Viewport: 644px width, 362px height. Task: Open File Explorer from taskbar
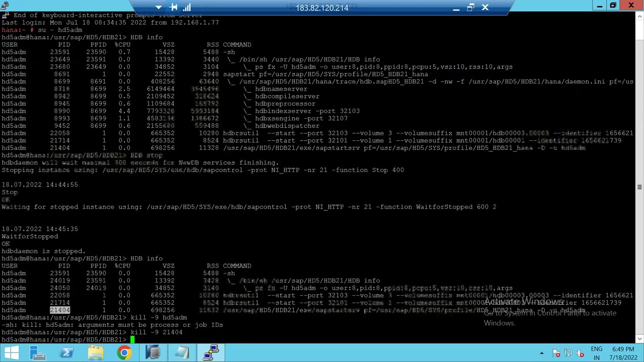(x=96, y=352)
